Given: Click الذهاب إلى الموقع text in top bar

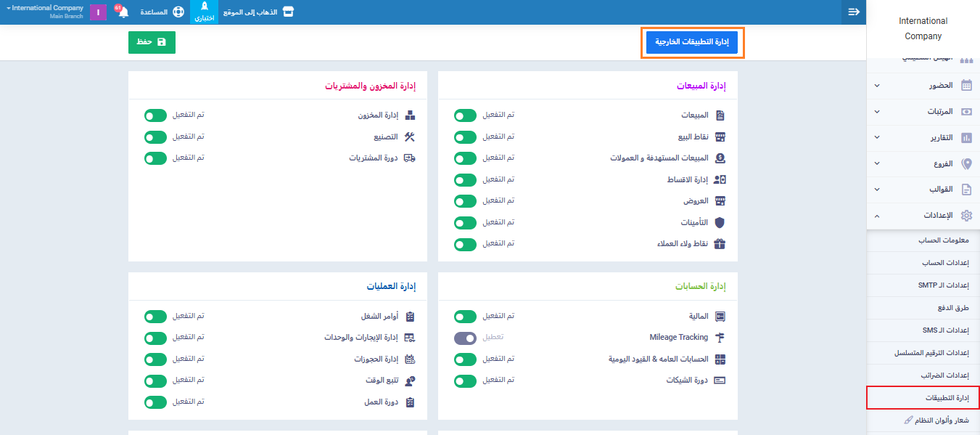Looking at the screenshot, I should tap(250, 12).
